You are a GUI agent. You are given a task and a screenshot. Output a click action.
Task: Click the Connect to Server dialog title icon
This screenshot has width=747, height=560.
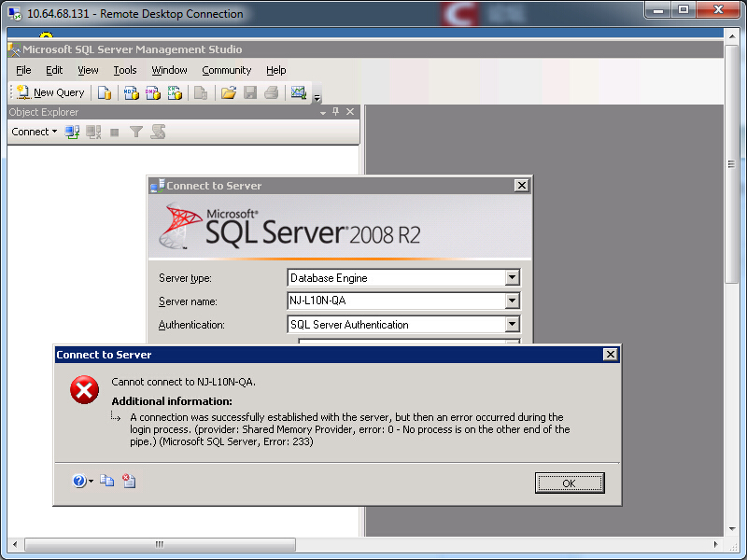pos(157,185)
